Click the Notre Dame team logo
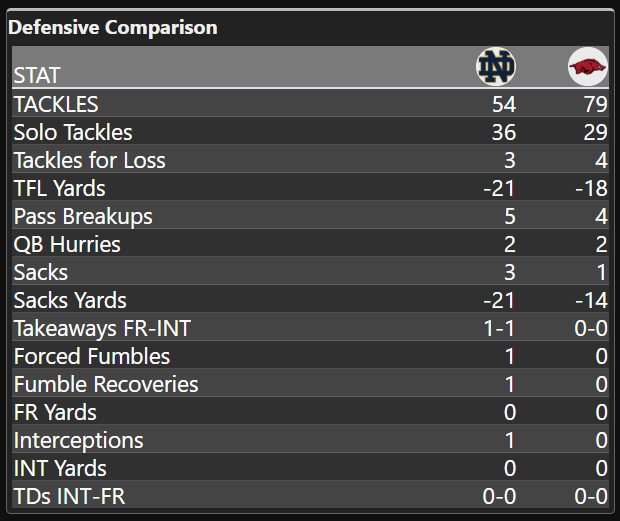This screenshot has height=521, width=620. (x=495, y=67)
